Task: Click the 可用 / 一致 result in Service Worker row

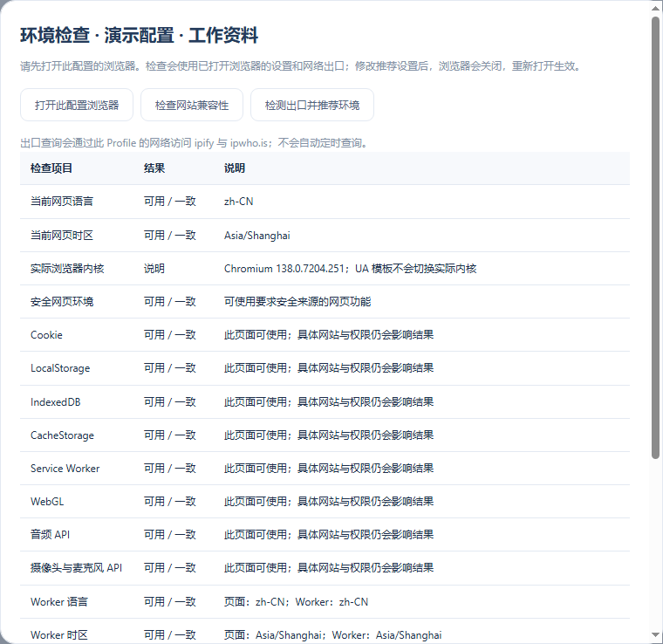Action: (x=170, y=468)
